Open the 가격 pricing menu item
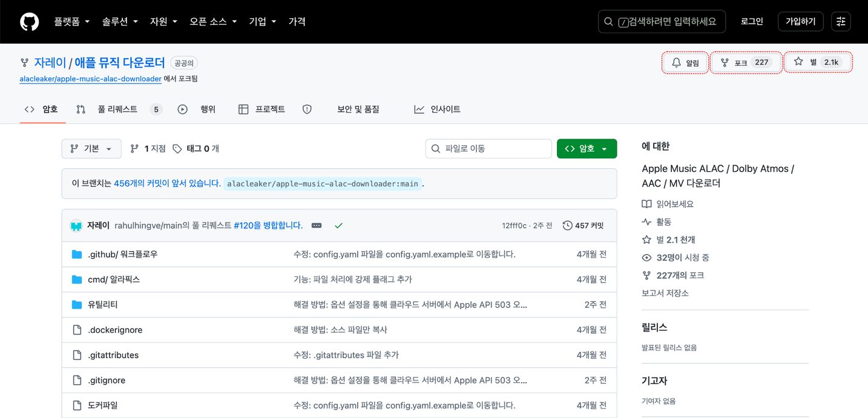The image size is (868, 418). pos(297,22)
